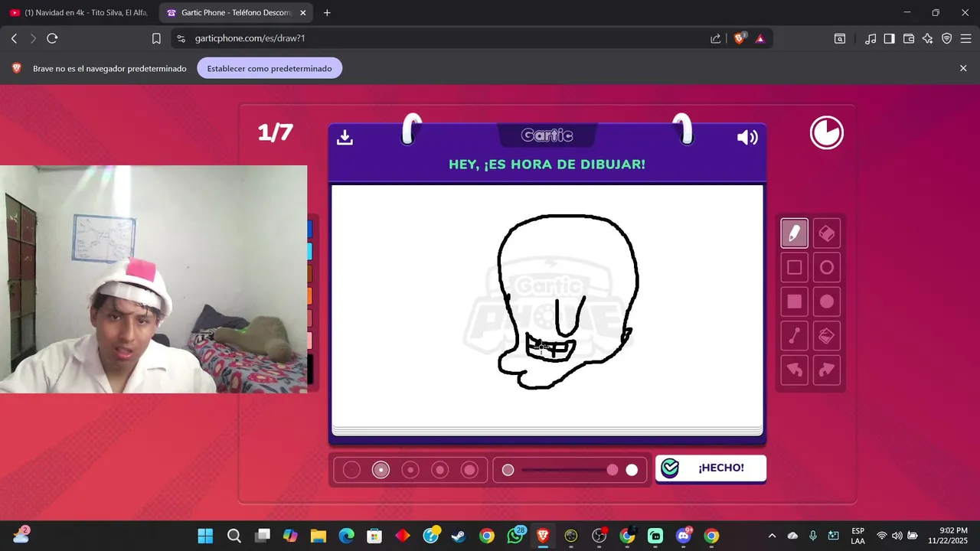The width and height of the screenshot is (980, 551).
Task: Pick the fourth brush size
Action: pos(440,470)
